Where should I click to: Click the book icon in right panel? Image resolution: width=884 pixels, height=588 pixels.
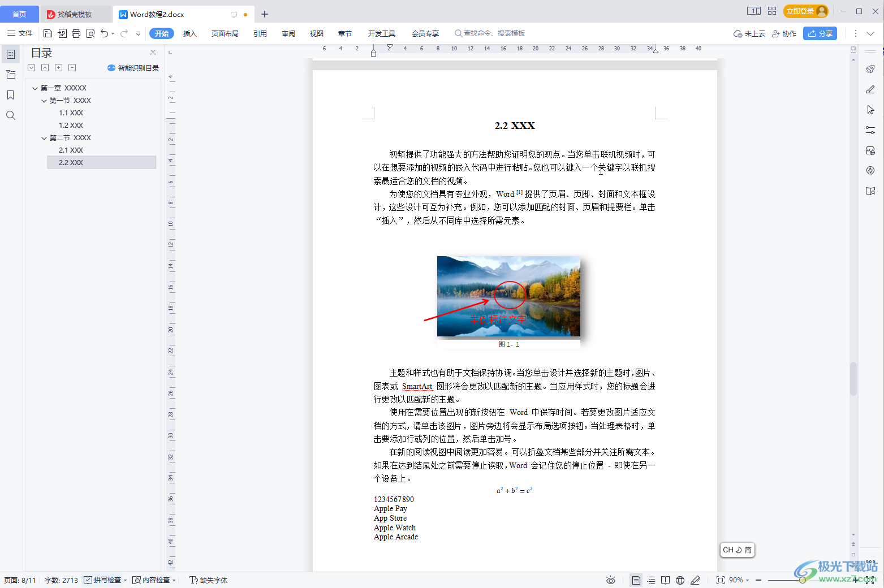(870, 191)
